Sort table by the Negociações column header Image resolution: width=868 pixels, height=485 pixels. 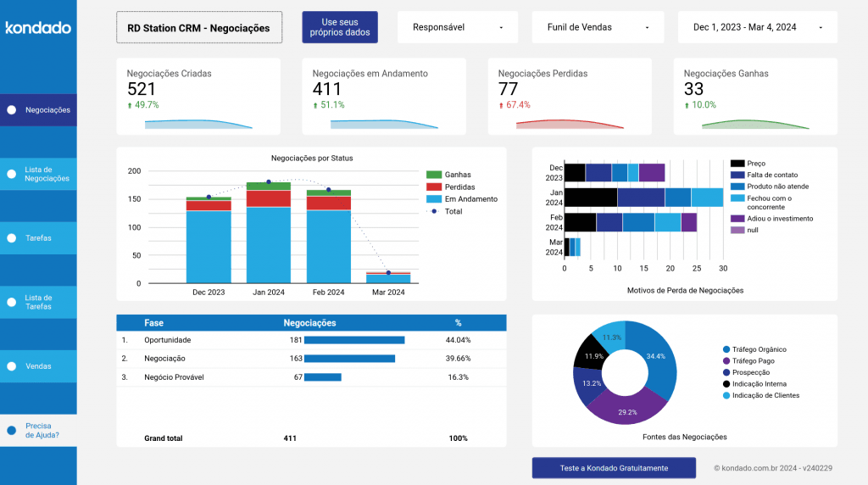[x=309, y=323]
